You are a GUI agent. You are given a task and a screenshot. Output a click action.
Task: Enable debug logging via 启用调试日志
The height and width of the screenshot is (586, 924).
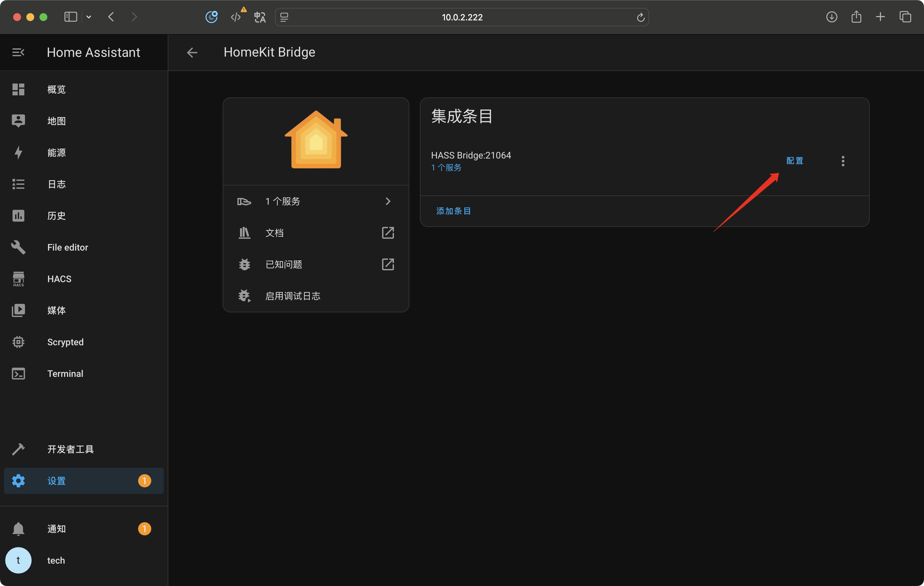click(316, 296)
